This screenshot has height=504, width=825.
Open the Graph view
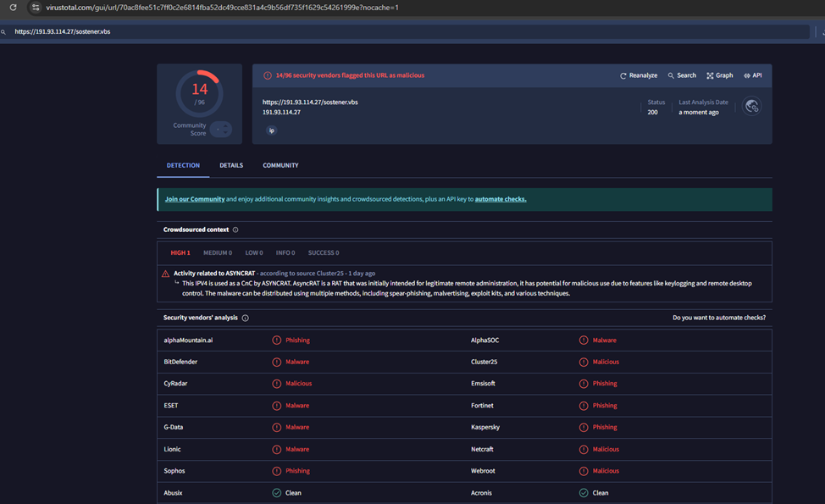[x=720, y=75]
